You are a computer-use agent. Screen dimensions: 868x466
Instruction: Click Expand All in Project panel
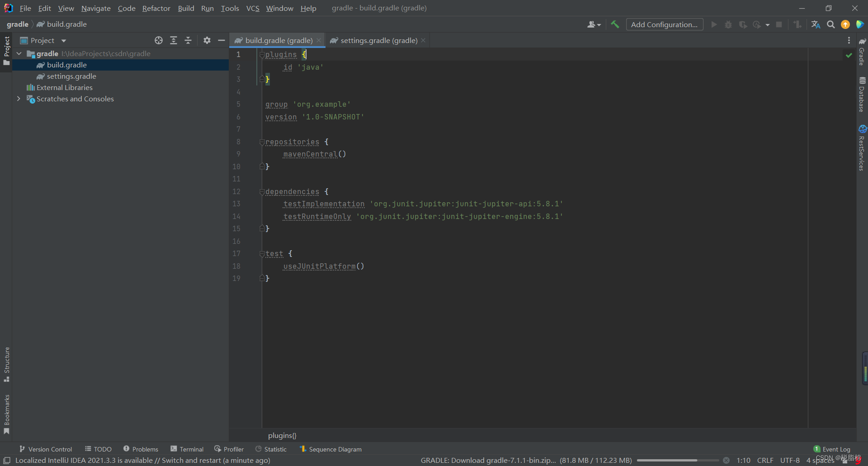[174, 40]
